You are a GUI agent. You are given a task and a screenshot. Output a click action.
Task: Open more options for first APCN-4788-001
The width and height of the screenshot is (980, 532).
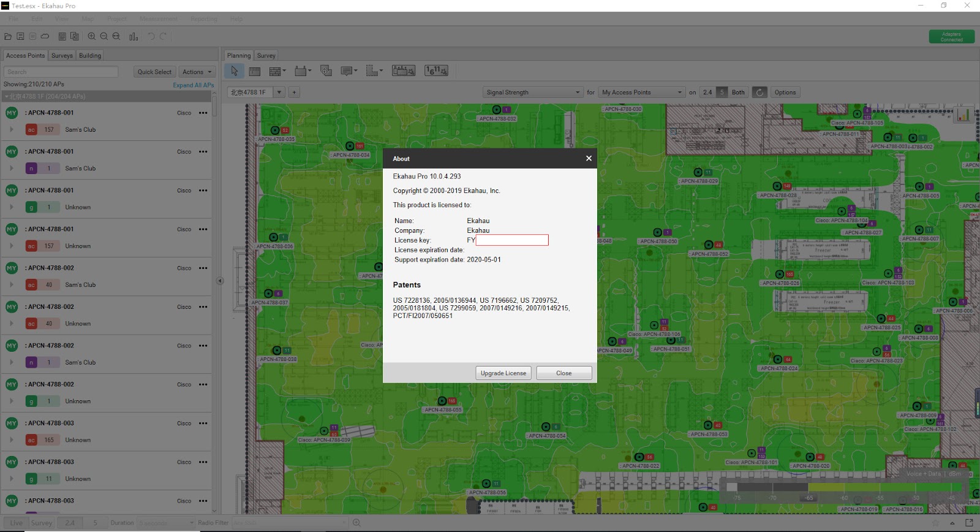coord(203,113)
